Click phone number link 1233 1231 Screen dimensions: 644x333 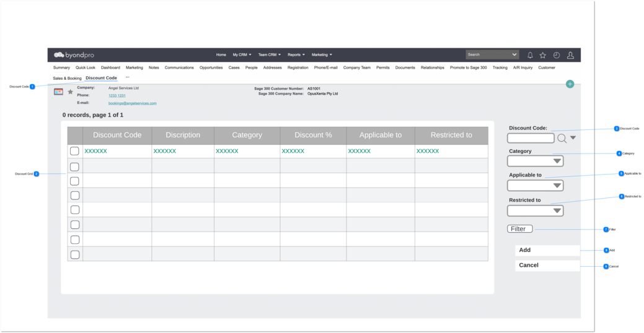coord(117,95)
